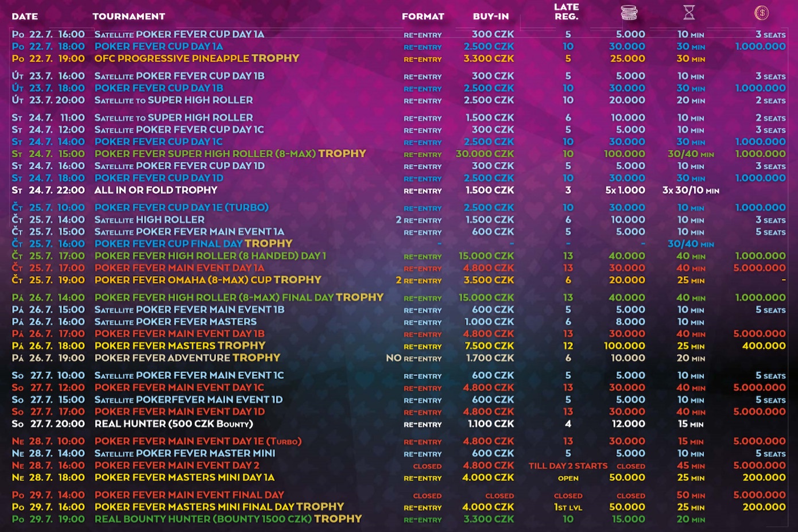Screen dimensions: 798x532
Task: Click the 15.000 stack for Real Bounty Hunter
Action: tap(628, 519)
